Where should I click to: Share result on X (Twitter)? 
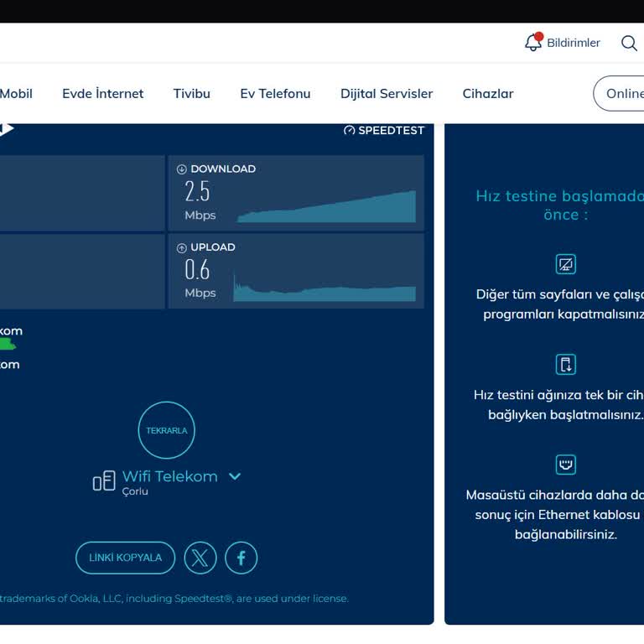(200, 558)
